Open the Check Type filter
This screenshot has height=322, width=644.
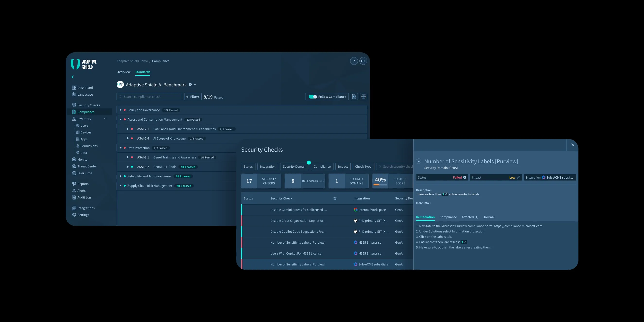click(x=363, y=166)
